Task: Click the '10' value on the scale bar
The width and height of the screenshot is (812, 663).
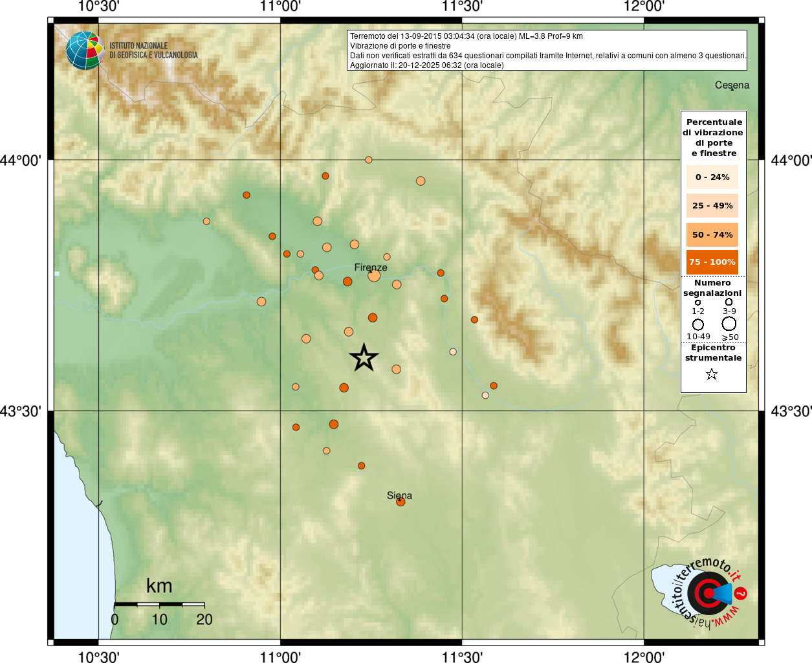Action: [x=159, y=620]
